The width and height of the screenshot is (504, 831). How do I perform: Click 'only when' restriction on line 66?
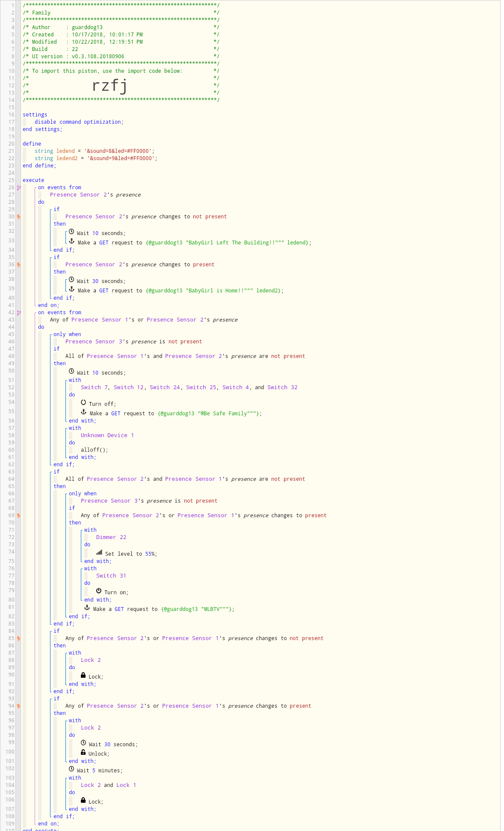[x=83, y=494]
